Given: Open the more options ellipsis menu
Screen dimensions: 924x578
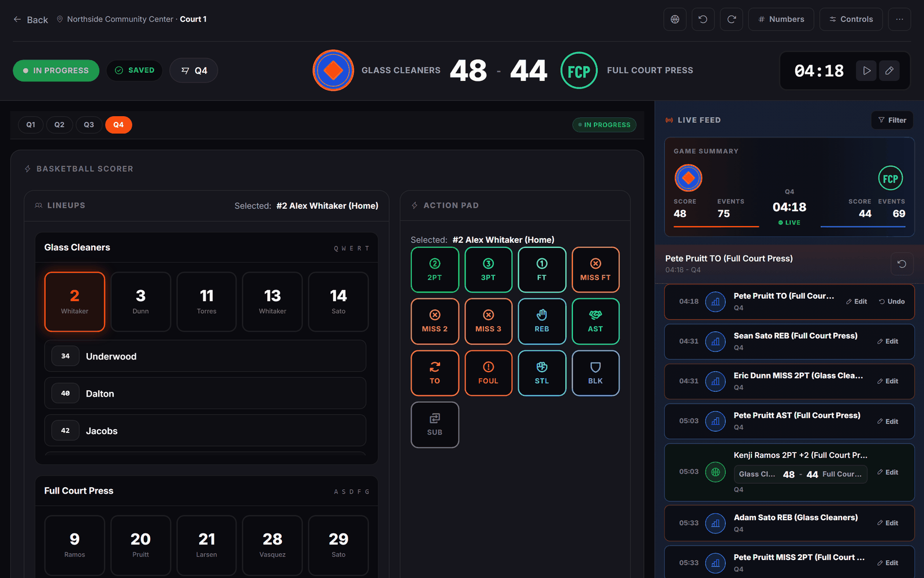Looking at the screenshot, I should 899,19.
